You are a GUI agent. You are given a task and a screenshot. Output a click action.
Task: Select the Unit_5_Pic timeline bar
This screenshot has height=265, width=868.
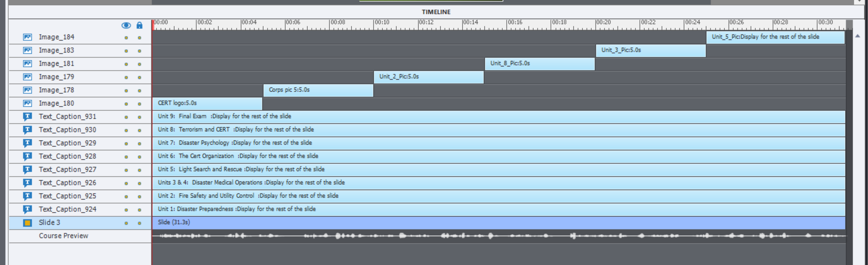[x=775, y=37]
